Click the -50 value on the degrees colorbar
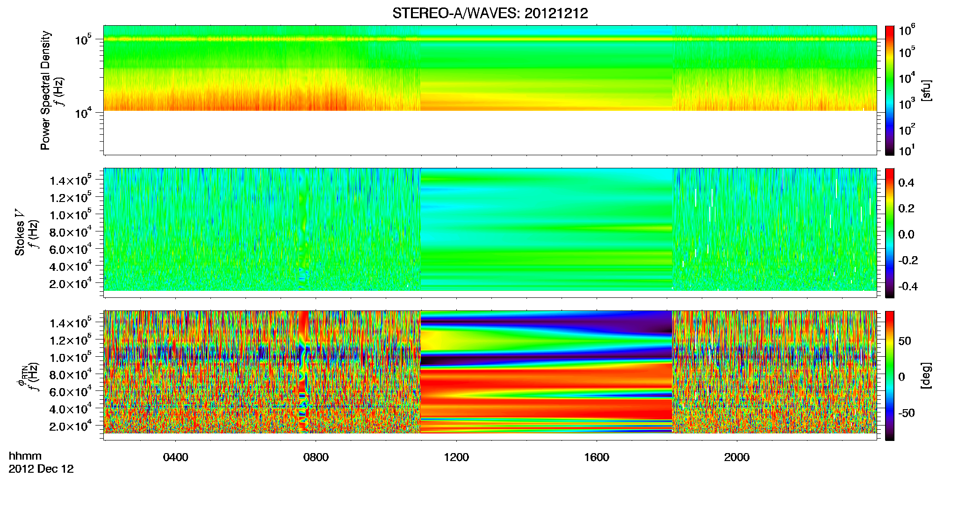The height and width of the screenshot is (505, 980). tap(907, 413)
